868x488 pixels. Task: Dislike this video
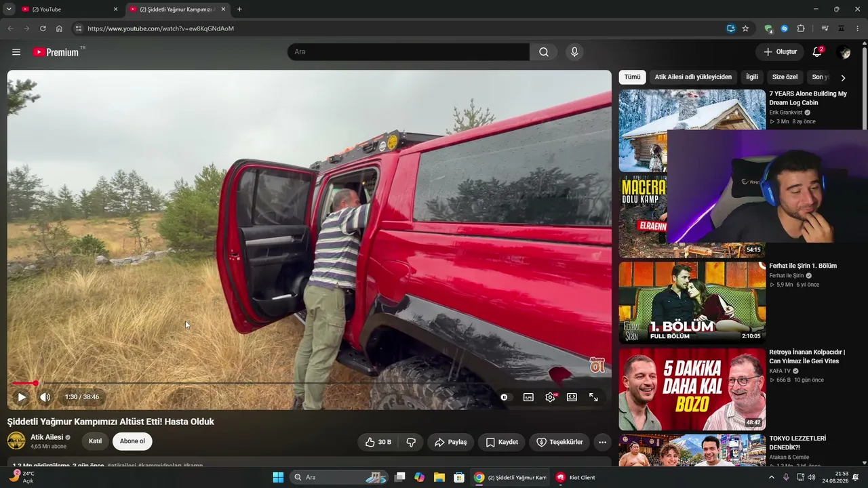pyautogui.click(x=411, y=442)
